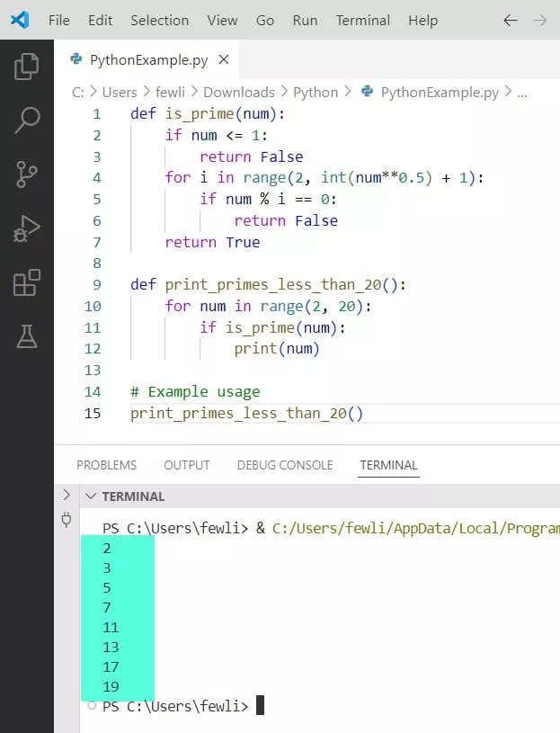Select the PythonExample.py editor tab
Viewport: 560px width, 733px height.
(x=148, y=60)
